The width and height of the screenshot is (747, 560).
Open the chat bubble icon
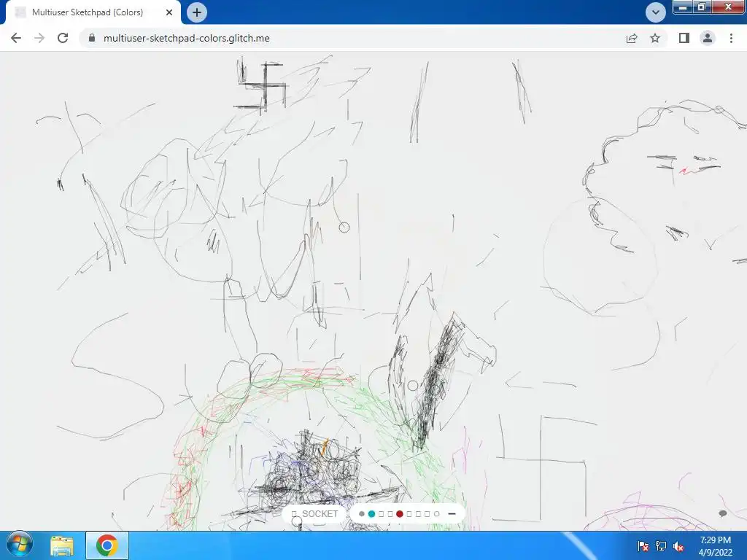723,513
